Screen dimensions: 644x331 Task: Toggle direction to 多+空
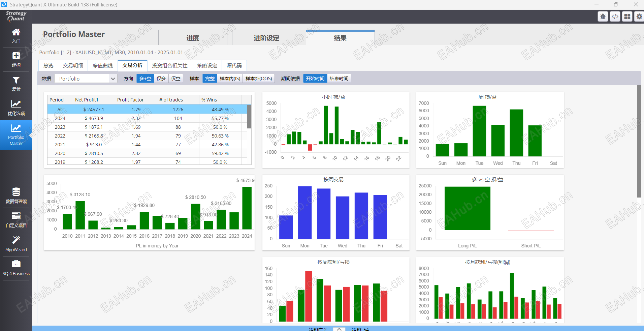pyautogui.click(x=145, y=79)
